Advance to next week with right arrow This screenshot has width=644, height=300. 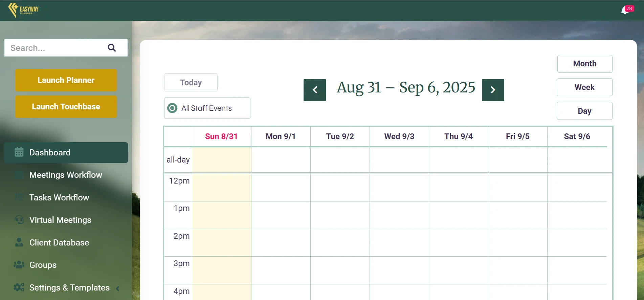coord(493,90)
